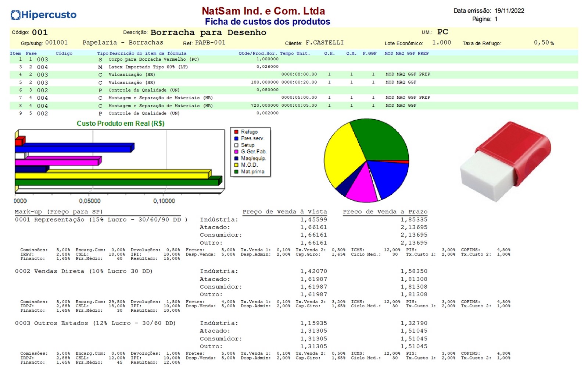The width and height of the screenshot is (588, 368).
Task: Select the magenta G.Ger.Fab. legend swatch
Action: [236, 152]
